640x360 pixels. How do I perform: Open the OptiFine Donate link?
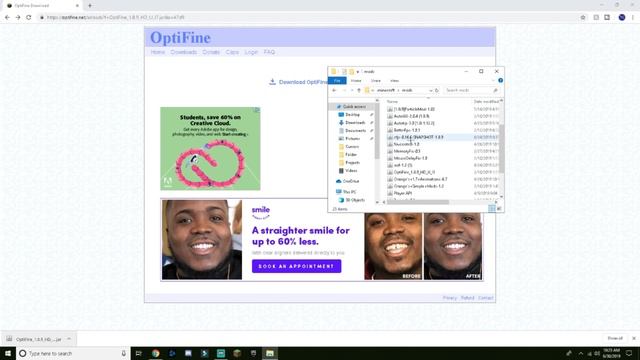pos(211,52)
